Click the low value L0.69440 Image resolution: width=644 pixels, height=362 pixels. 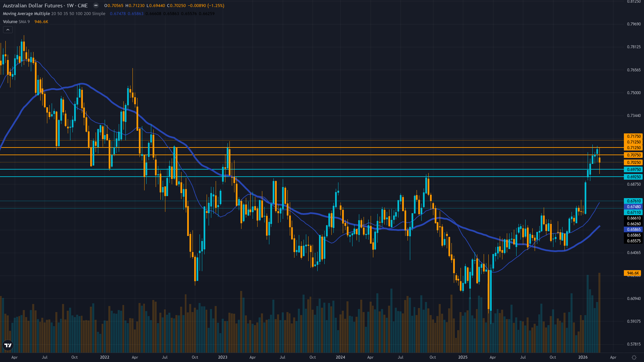tap(156, 6)
